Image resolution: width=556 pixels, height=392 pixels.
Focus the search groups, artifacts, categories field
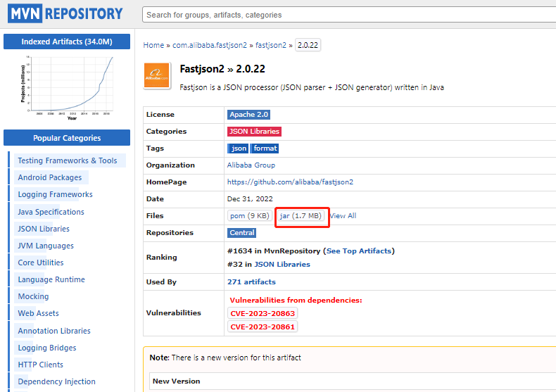coord(349,15)
